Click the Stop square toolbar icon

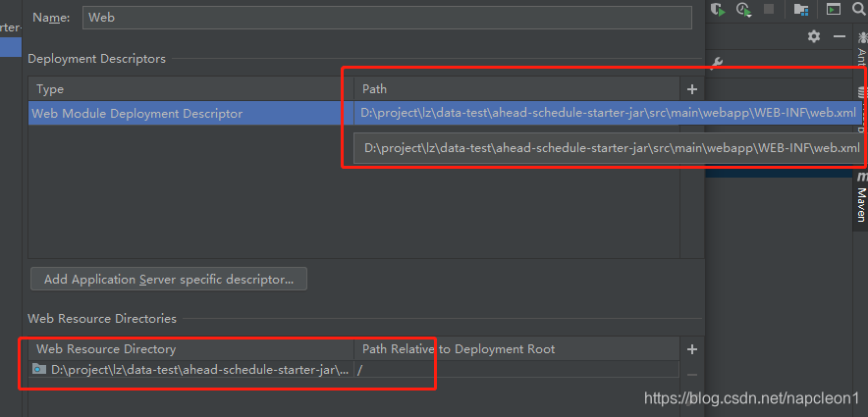point(769,9)
